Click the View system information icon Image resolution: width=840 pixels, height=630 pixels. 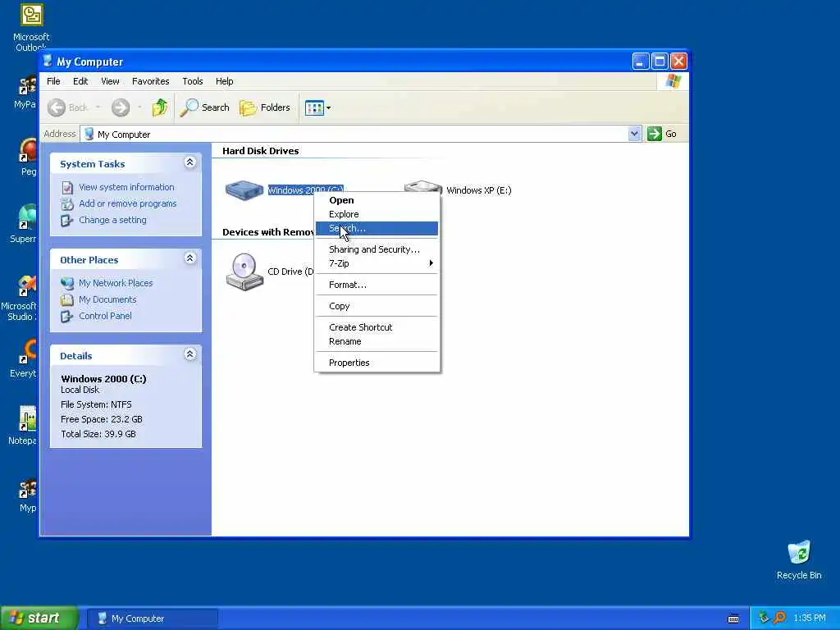tap(67, 188)
